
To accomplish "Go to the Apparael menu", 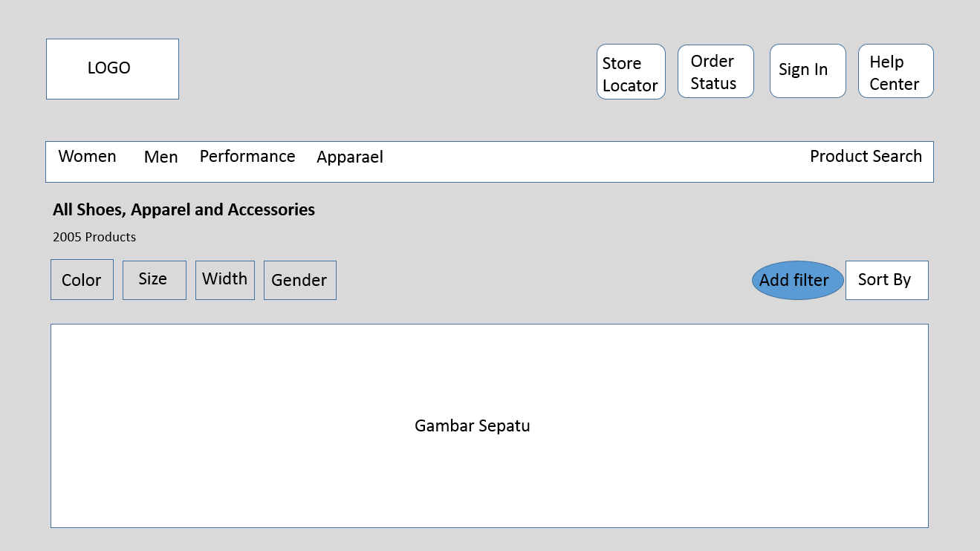I will pyautogui.click(x=350, y=157).
